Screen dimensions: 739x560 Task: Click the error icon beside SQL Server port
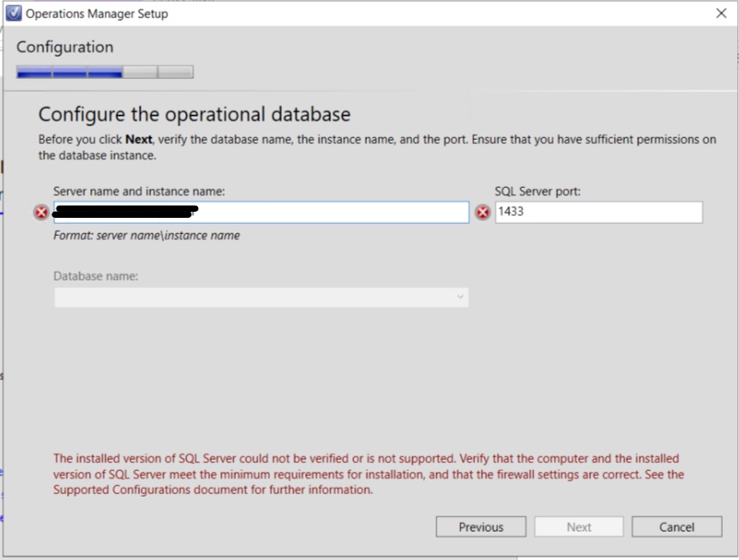pyautogui.click(x=483, y=213)
